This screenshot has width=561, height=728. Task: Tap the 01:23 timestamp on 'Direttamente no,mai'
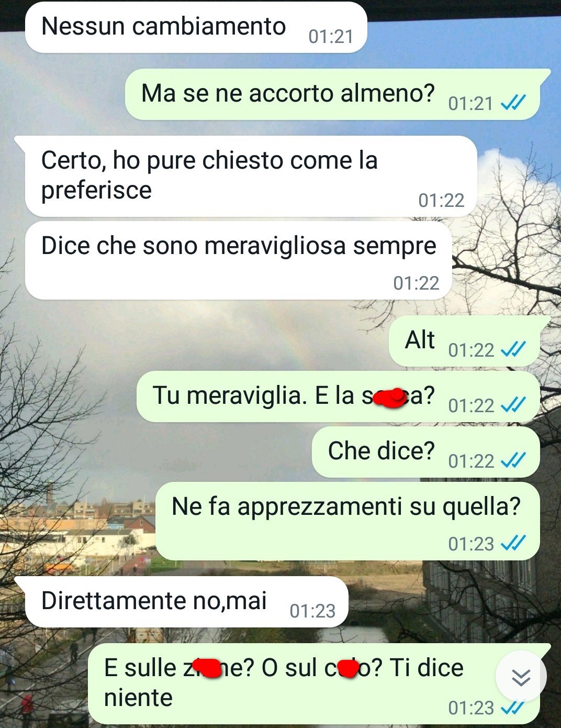pyautogui.click(x=312, y=611)
